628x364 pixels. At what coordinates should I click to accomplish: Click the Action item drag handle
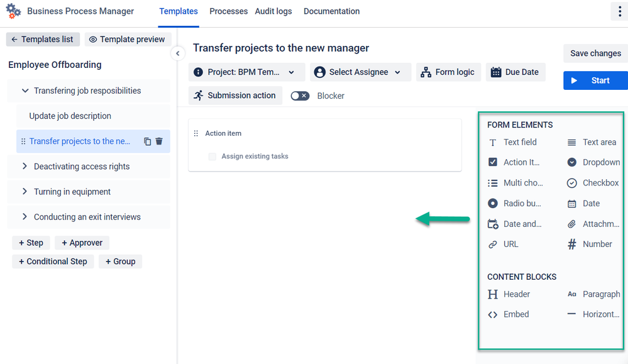pyautogui.click(x=196, y=133)
